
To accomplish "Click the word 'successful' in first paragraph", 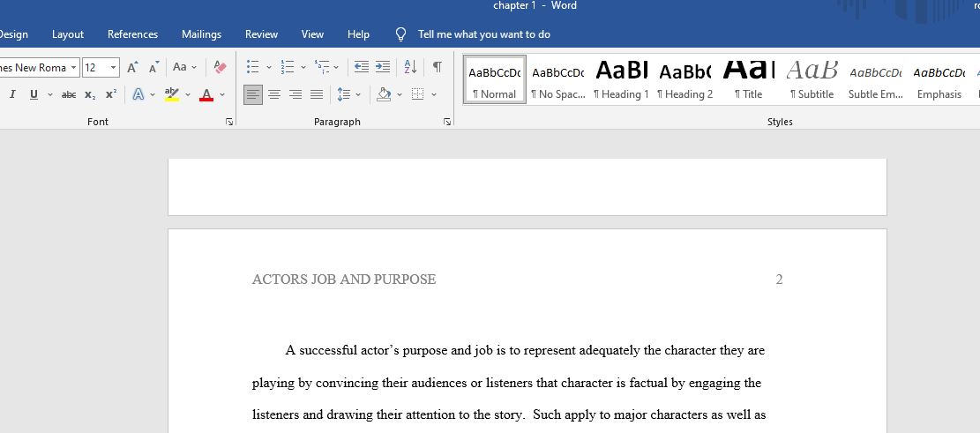I will tap(328, 350).
